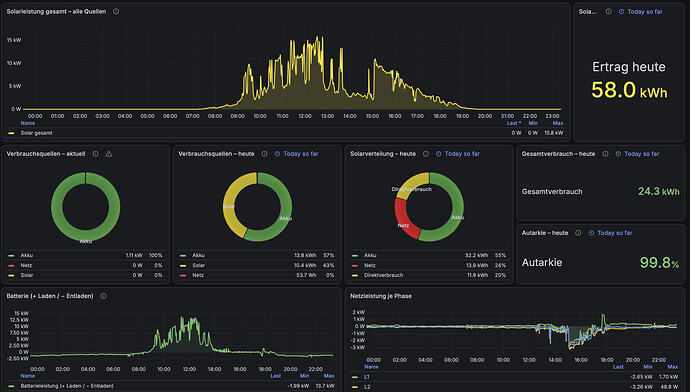This screenshot has height=392, width=690.
Task: Click green swatch of Batterieleistung legend entry
Action: pos(11,386)
